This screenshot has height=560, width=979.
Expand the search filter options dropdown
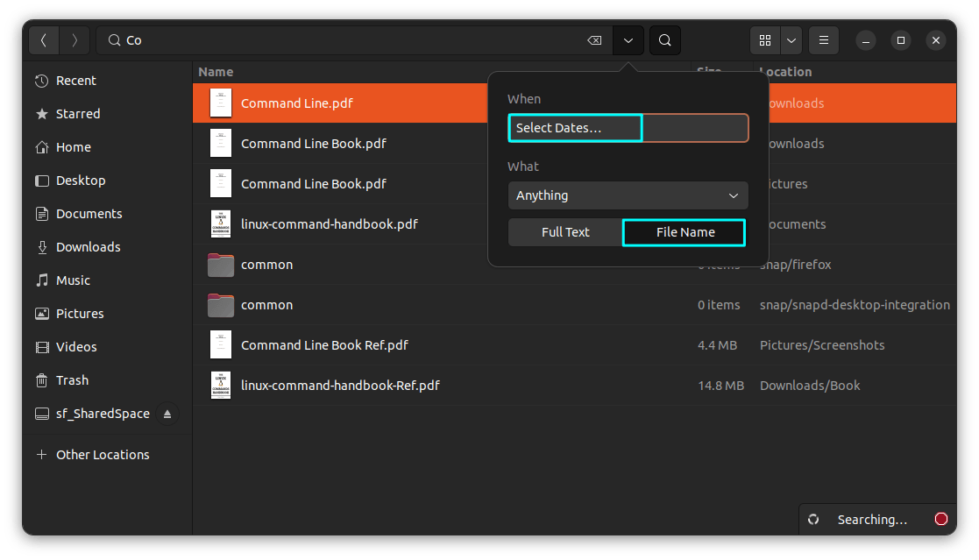coord(628,40)
